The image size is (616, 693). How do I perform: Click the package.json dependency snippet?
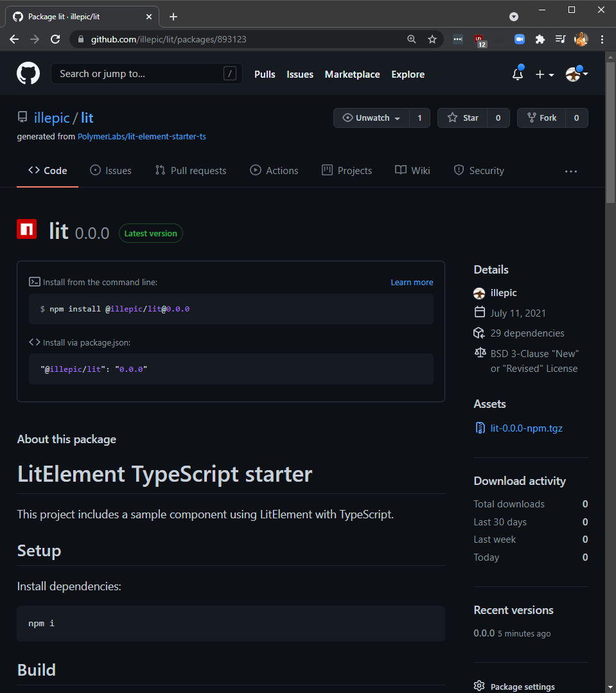[94, 369]
